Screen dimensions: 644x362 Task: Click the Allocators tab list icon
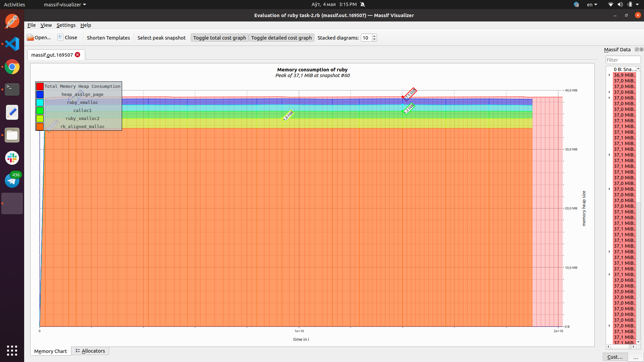(x=77, y=351)
